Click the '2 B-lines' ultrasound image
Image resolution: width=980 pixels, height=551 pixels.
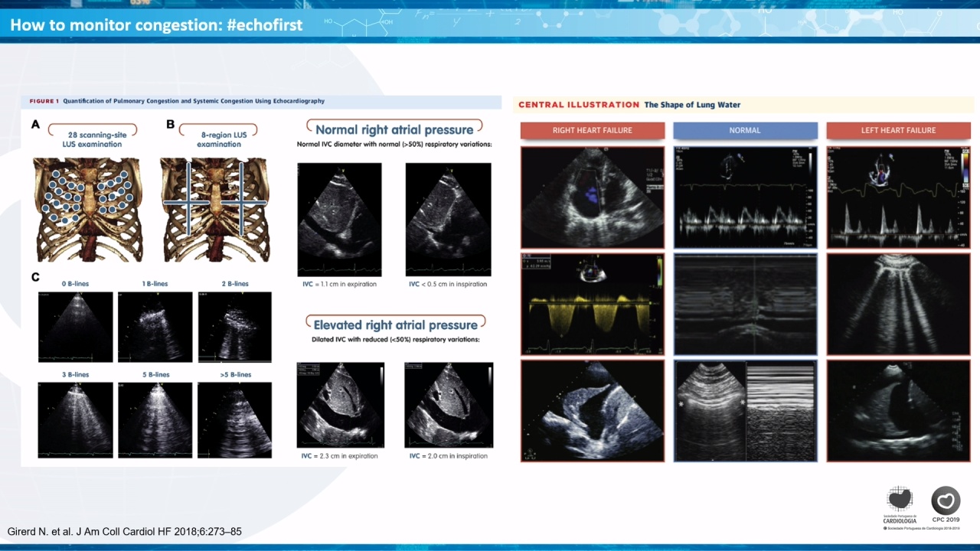[234, 326]
